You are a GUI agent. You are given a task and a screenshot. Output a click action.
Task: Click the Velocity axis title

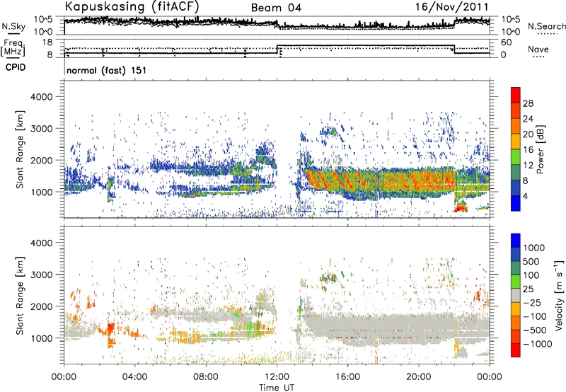tap(559, 295)
